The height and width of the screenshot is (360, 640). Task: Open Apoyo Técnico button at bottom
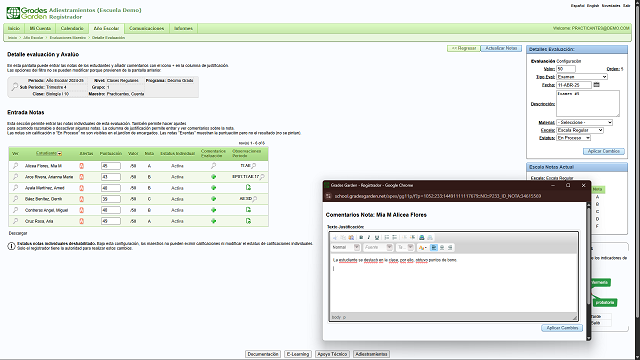(332, 354)
